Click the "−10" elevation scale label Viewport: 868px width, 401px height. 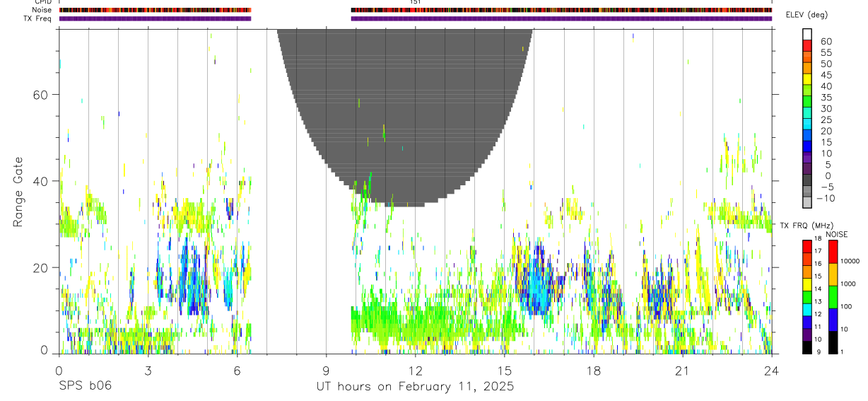827,198
